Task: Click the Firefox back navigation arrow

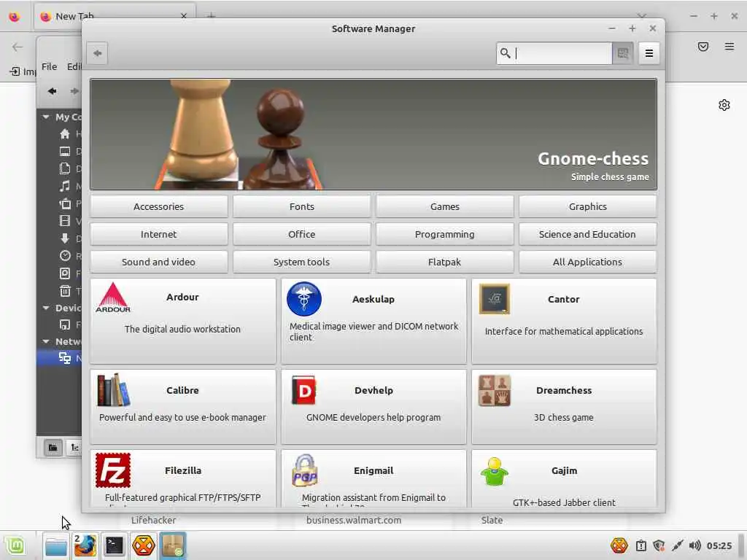Action: [x=18, y=47]
